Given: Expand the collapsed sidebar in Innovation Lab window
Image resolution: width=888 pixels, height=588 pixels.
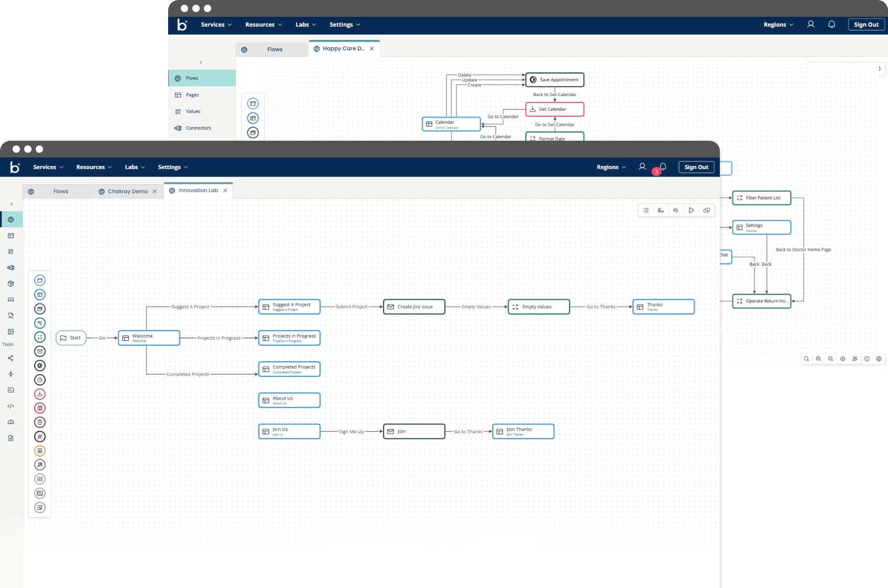Looking at the screenshot, I should click(x=11, y=204).
